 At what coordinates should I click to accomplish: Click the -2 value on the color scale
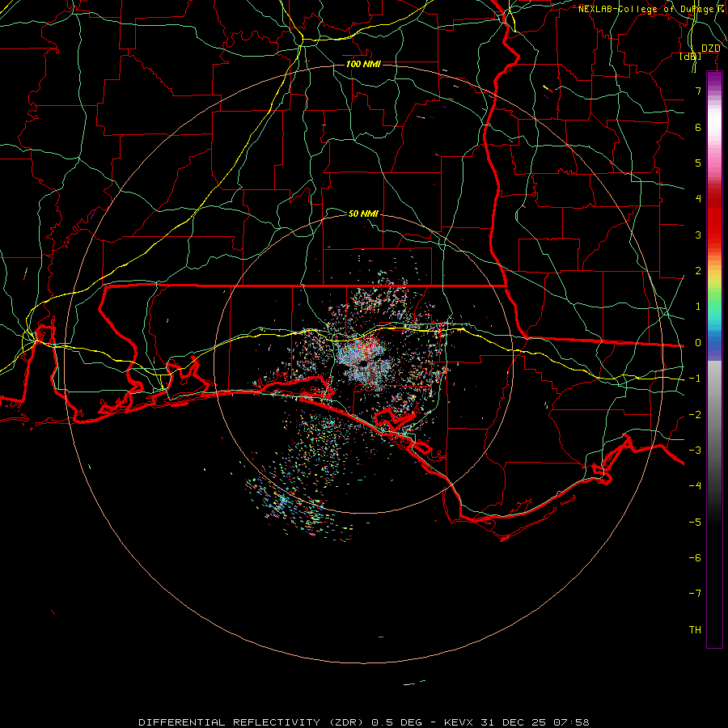point(695,415)
